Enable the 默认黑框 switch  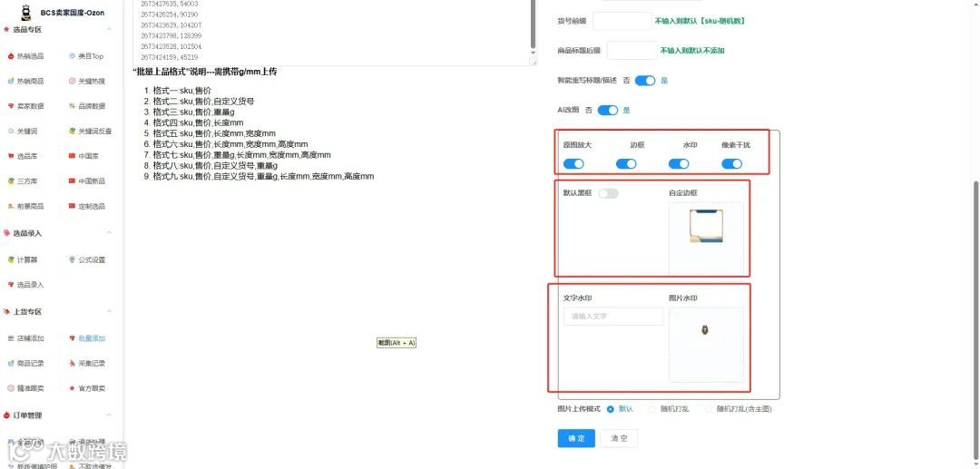tap(608, 193)
